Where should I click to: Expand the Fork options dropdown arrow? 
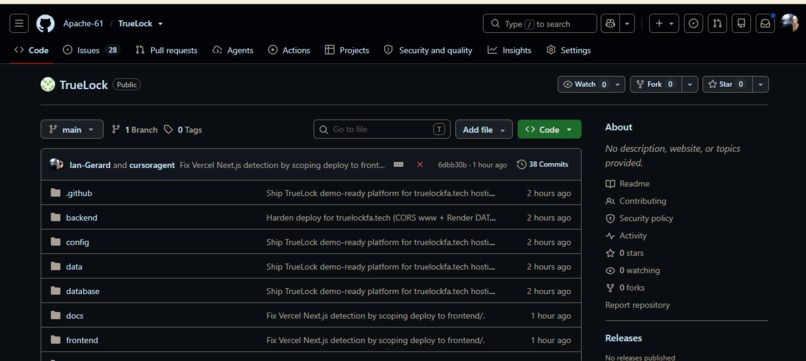coord(690,84)
